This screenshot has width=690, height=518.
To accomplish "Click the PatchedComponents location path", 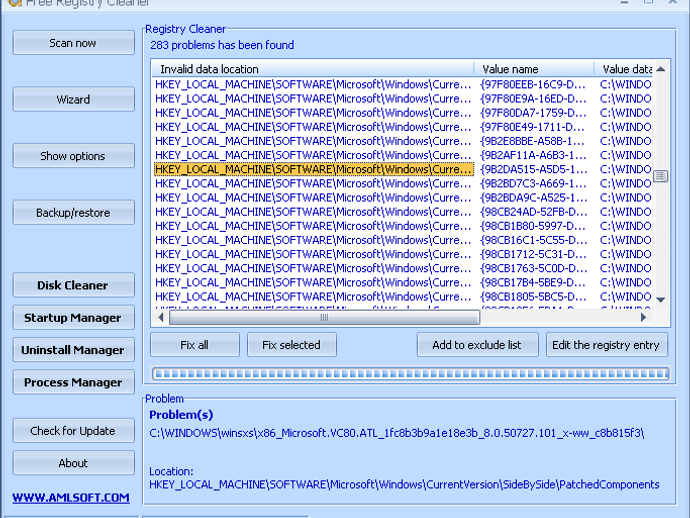I will 404,485.
